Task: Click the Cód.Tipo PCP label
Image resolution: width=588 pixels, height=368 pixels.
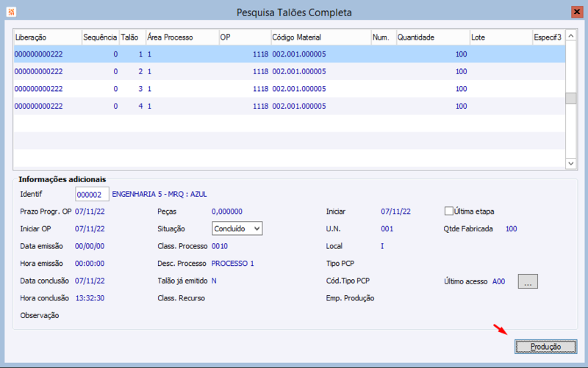Action: (x=348, y=281)
